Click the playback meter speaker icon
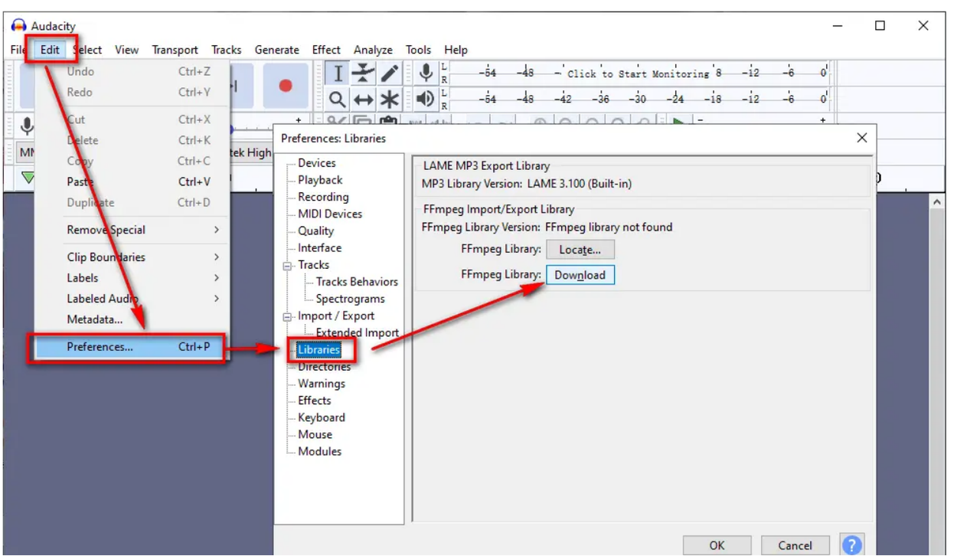This screenshot has height=556, width=980. [x=426, y=99]
